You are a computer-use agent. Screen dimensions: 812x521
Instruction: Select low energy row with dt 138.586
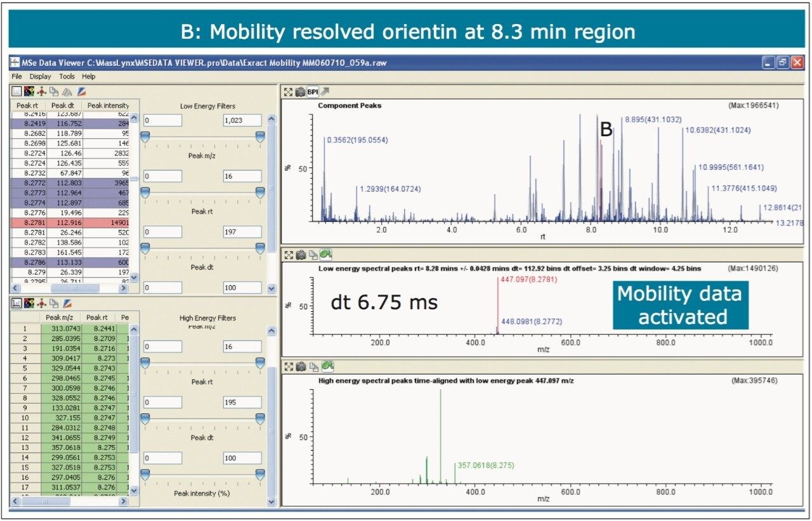pyautogui.click(x=71, y=241)
